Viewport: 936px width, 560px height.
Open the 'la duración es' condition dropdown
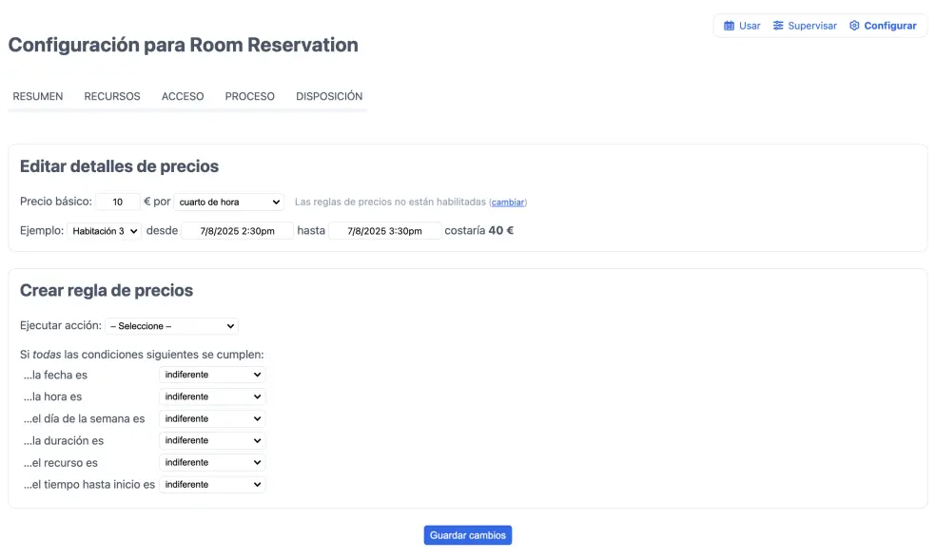click(212, 440)
